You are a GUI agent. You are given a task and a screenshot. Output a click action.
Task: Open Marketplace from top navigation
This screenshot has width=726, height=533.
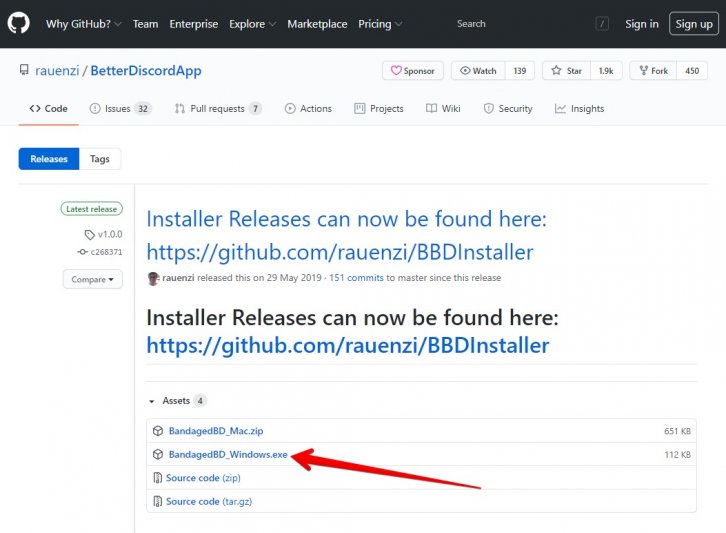point(317,24)
